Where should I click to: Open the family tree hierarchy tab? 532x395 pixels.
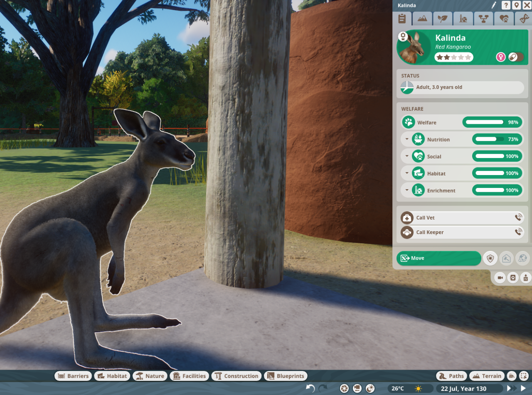click(483, 19)
